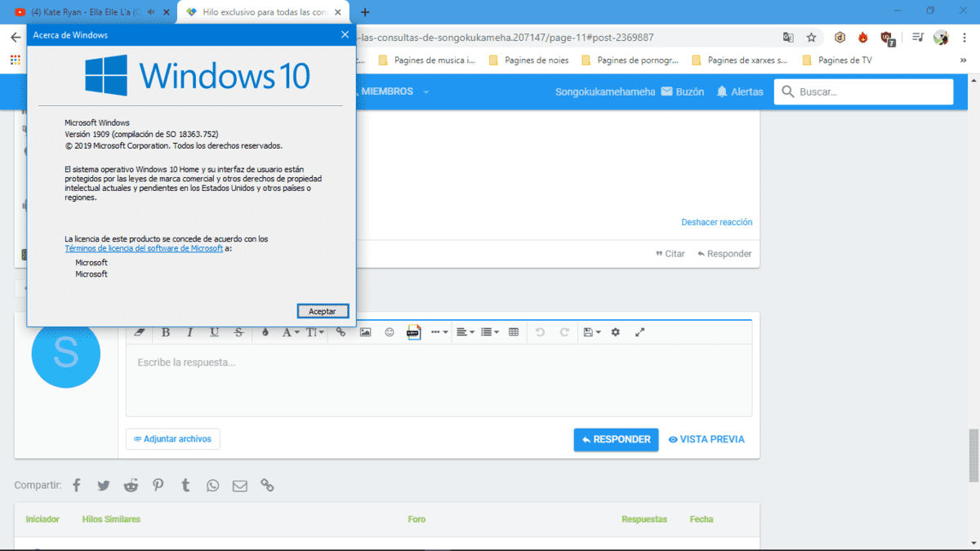Open the media control playlist icon
The height and width of the screenshot is (551, 980).
pyautogui.click(x=918, y=38)
